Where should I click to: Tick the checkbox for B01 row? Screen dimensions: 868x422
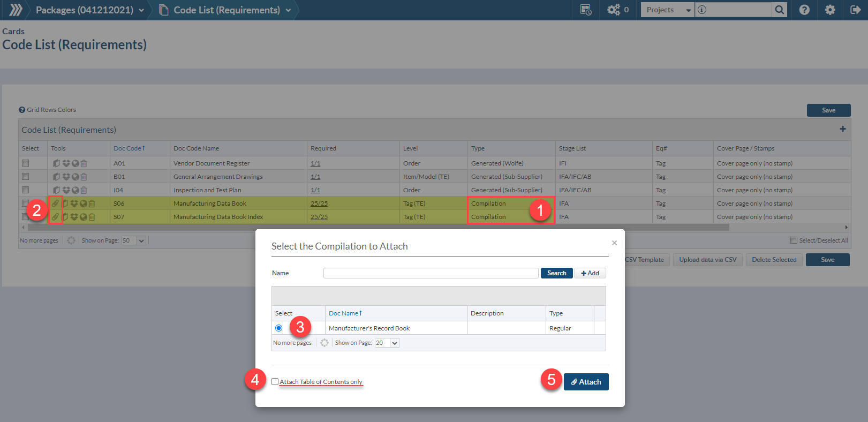(25, 176)
